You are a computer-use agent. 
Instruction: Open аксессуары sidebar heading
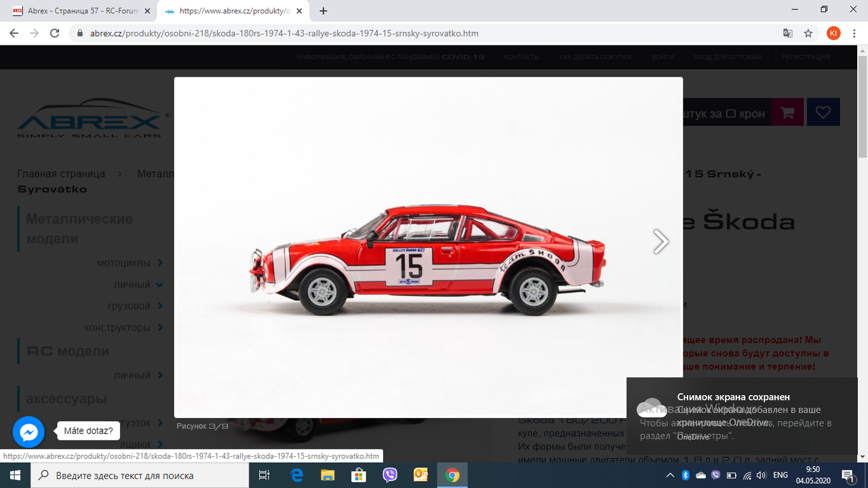coord(66,399)
